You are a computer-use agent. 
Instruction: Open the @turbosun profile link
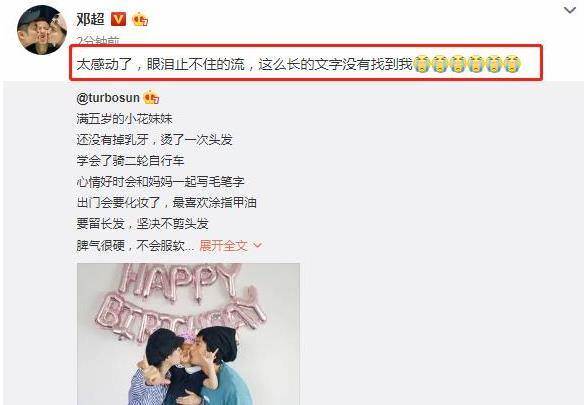(x=108, y=98)
